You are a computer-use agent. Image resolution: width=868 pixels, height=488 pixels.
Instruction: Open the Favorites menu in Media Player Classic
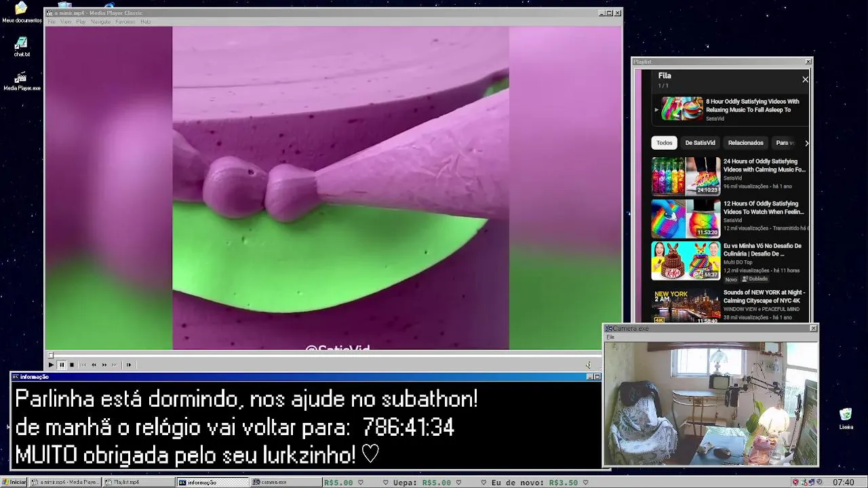125,22
